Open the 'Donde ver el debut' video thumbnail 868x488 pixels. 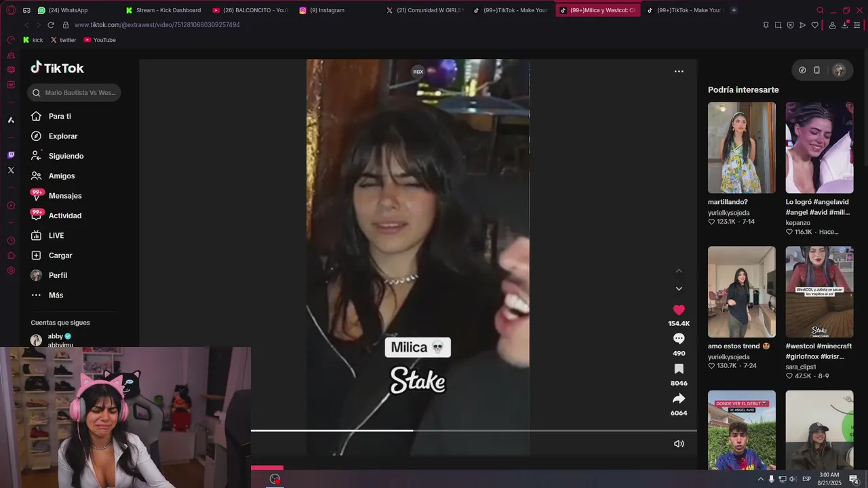742,430
